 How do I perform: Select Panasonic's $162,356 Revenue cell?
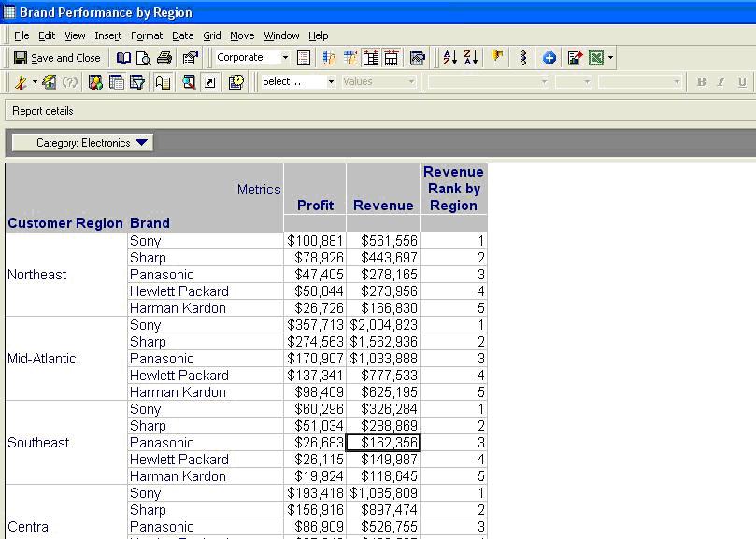tap(383, 442)
